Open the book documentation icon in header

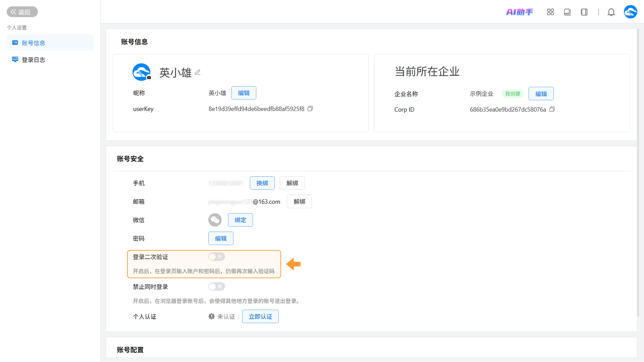tap(567, 12)
